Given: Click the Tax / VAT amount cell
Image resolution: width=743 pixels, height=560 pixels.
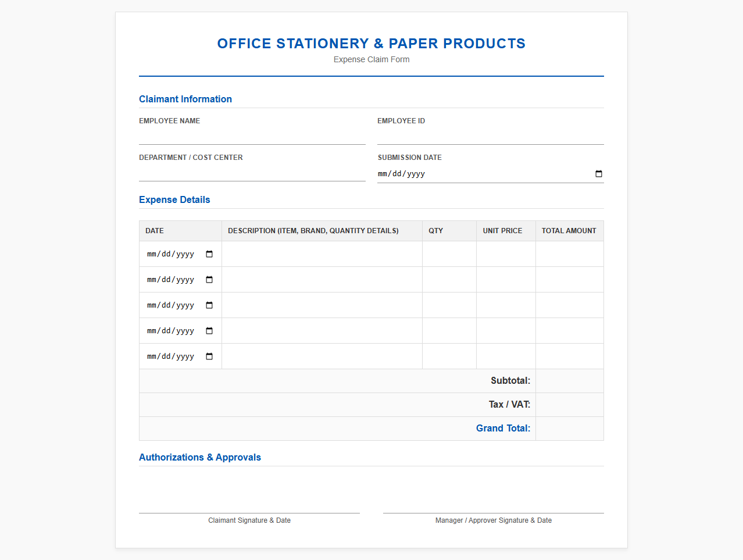Looking at the screenshot, I should (x=570, y=405).
